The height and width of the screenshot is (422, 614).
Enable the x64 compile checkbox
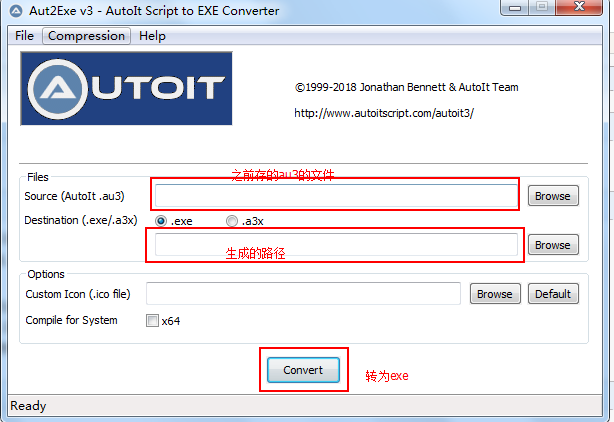[x=152, y=321]
